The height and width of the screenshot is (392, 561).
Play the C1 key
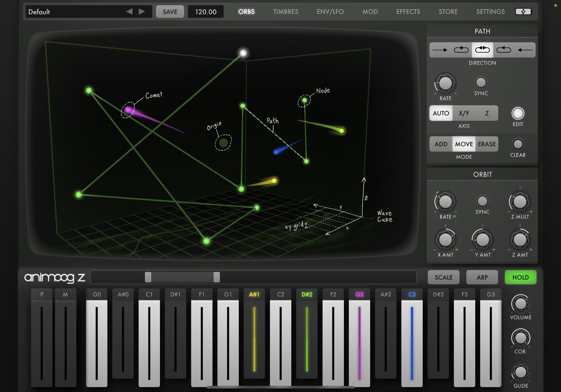click(x=149, y=337)
